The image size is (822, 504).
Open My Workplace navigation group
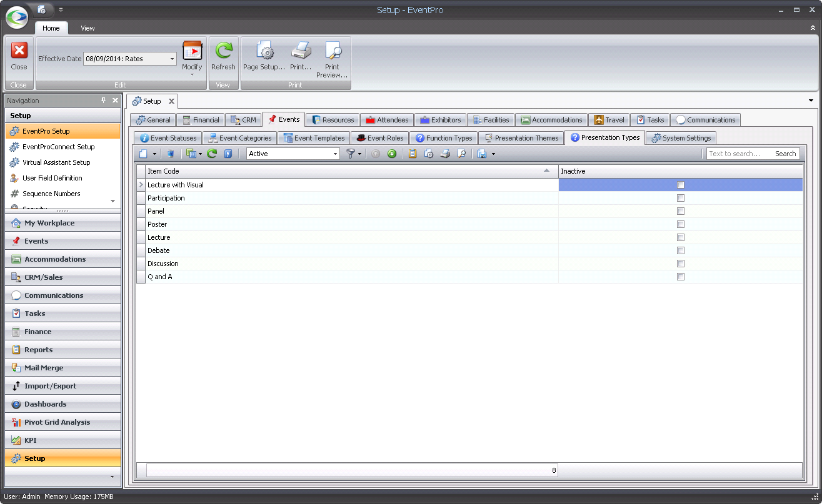point(63,223)
